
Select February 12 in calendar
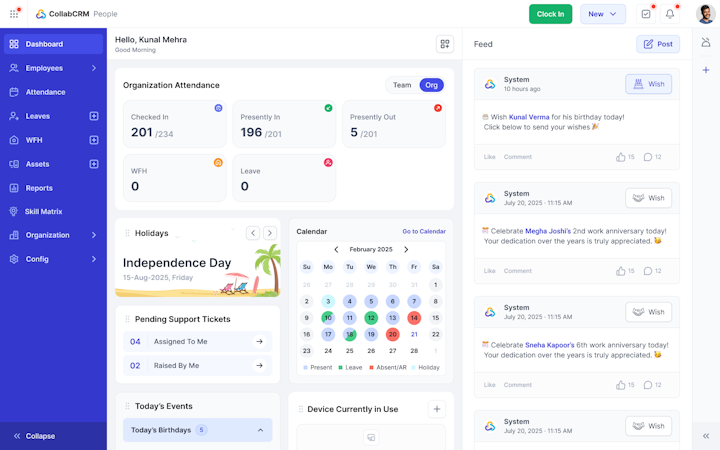pos(371,318)
